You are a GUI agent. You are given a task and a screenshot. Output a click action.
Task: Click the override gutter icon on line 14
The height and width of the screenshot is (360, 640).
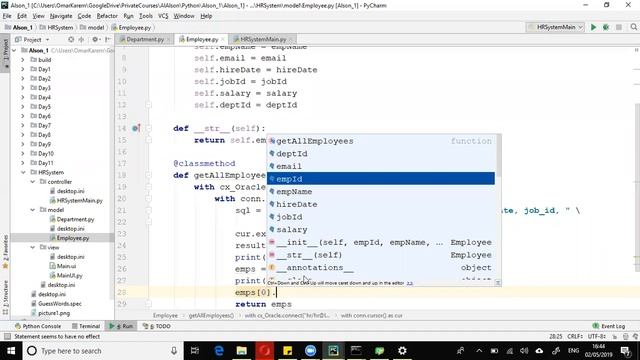point(136,128)
